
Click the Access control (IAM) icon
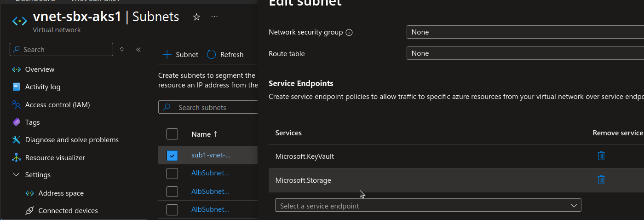tap(17, 104)
